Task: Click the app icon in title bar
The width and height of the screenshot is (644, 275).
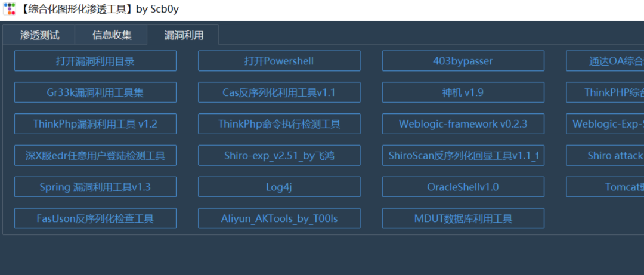Action: [x=10, y=8]
